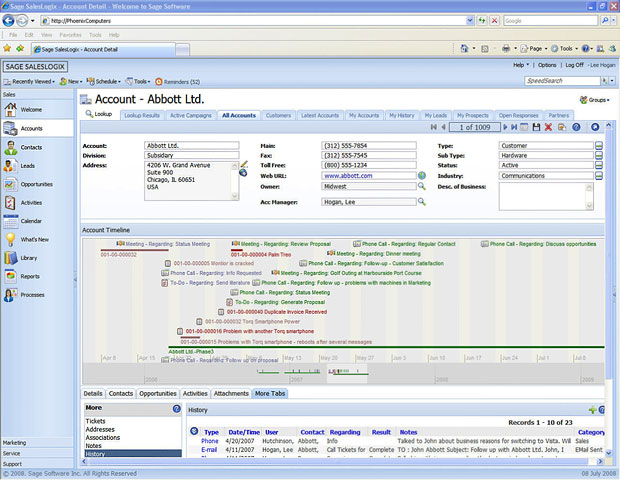
Task: Open the Opportunities tab below the timeline
Action: 158,393
